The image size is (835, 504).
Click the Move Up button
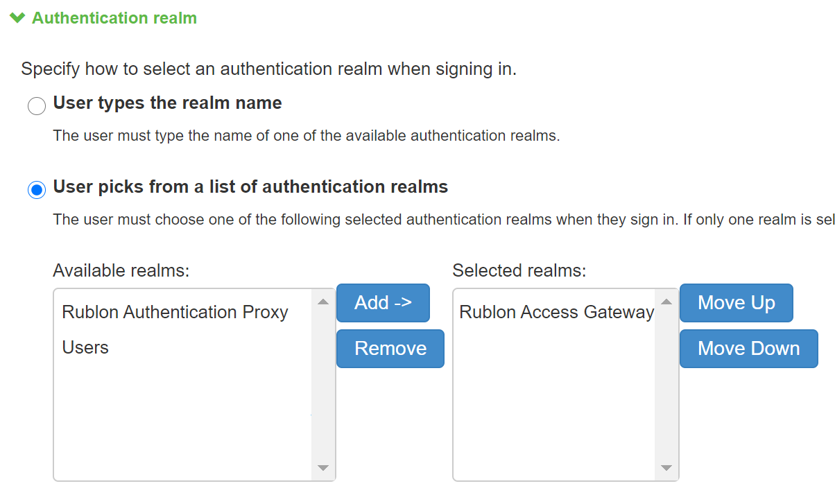(x=736, y=303)
